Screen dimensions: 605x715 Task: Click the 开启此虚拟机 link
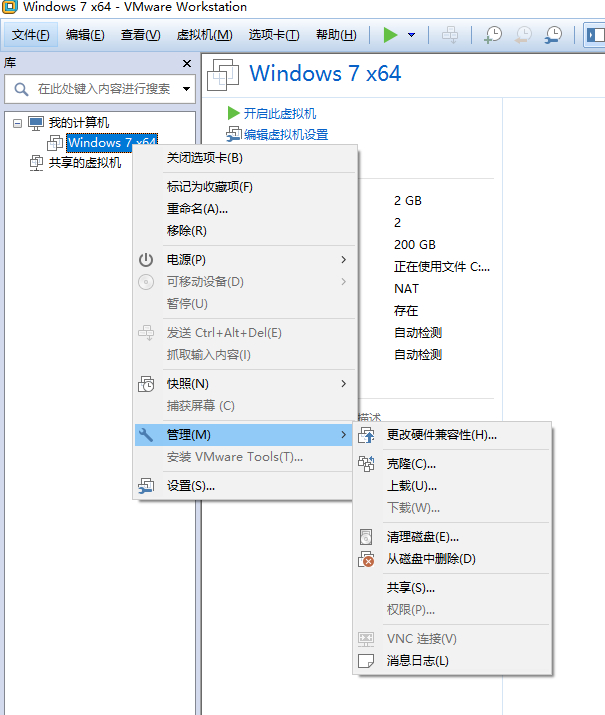279,114
